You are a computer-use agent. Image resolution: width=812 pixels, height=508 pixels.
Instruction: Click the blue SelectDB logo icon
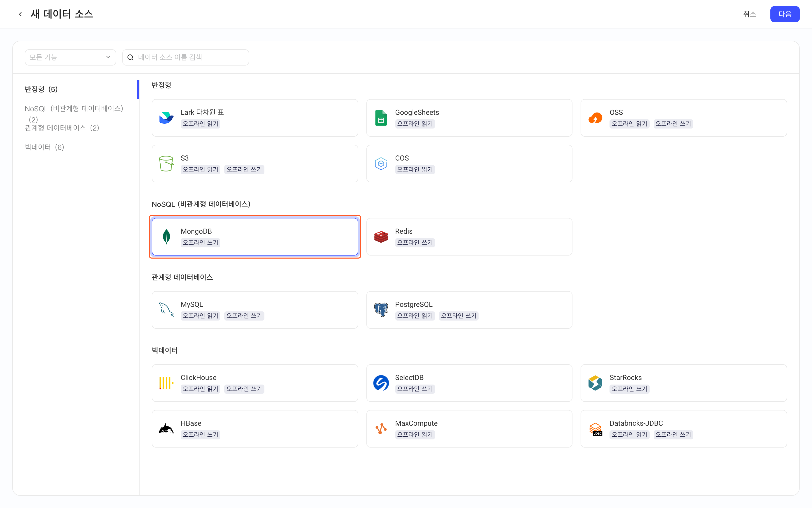[x=381, y=383]
